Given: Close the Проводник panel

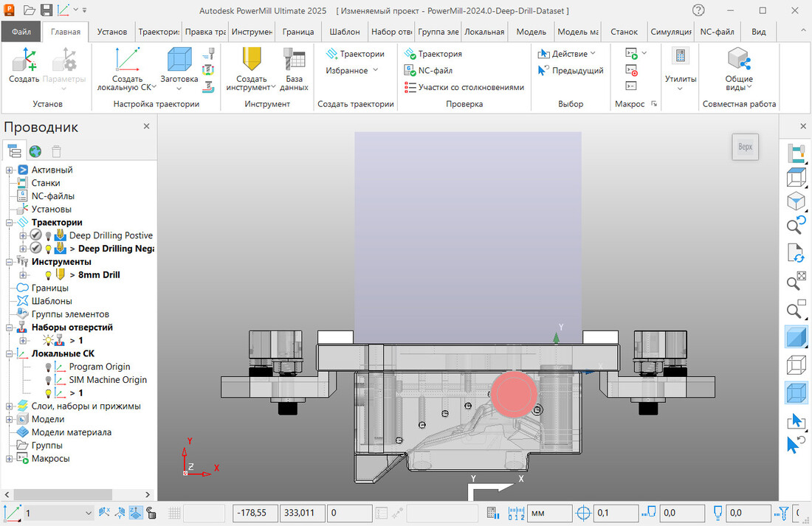Looking at the screenshot, I should click(147, 126).
